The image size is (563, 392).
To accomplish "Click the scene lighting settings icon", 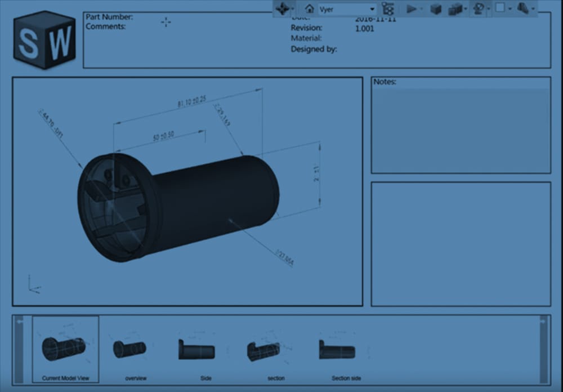I will coord(478,8).
